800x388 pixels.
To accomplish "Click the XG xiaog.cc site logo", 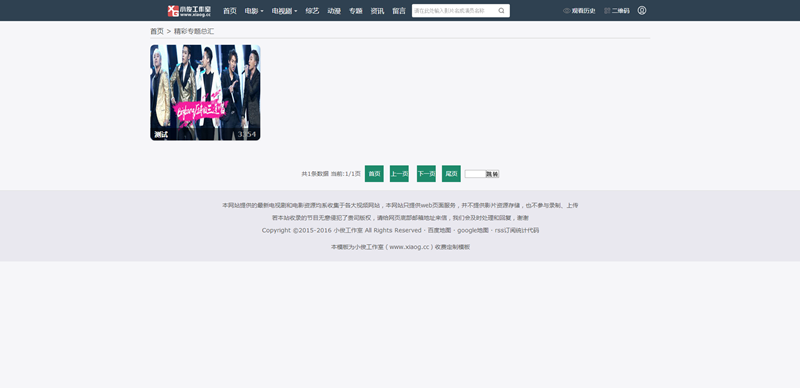I will pos(189,11).
